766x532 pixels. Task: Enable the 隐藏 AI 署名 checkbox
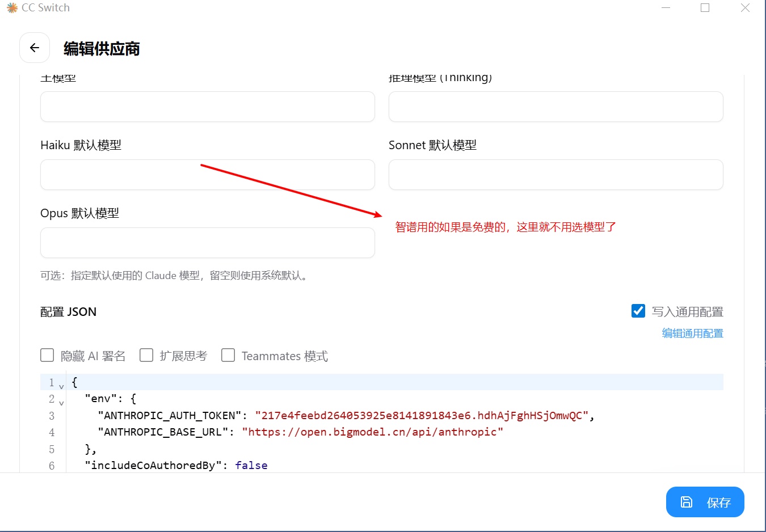pyautogui.click(x=47, y=355)
